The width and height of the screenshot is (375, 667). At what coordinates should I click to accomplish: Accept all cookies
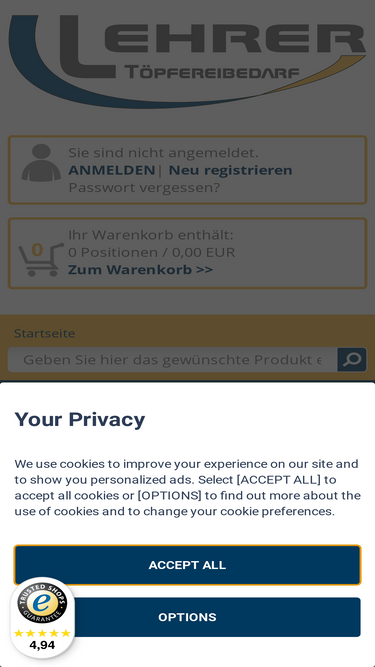[187, 565]
